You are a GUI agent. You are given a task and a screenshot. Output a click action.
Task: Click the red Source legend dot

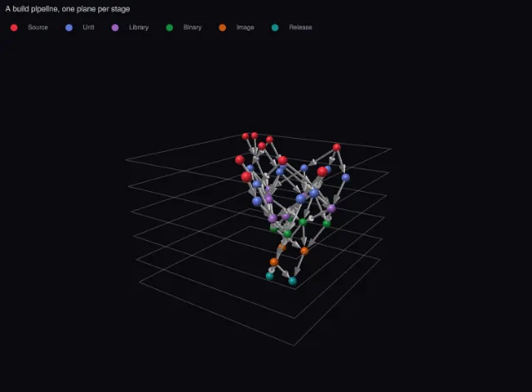(14, 27)
